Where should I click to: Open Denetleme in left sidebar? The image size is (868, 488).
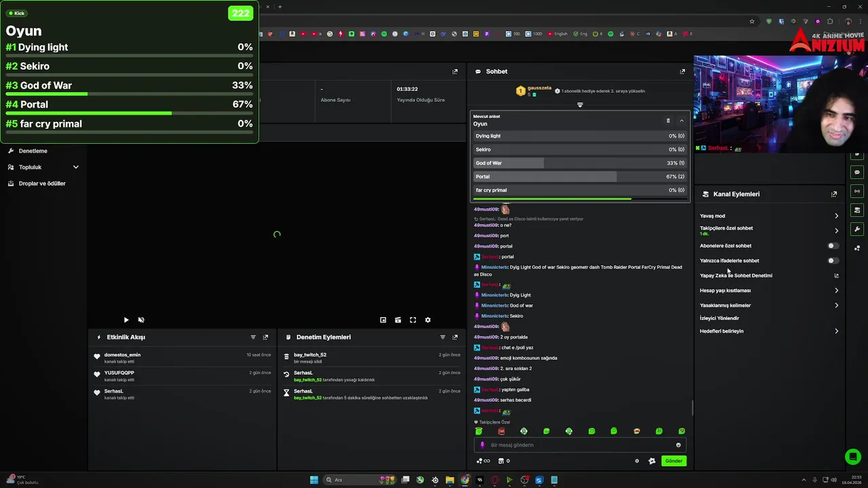(33, 150)
